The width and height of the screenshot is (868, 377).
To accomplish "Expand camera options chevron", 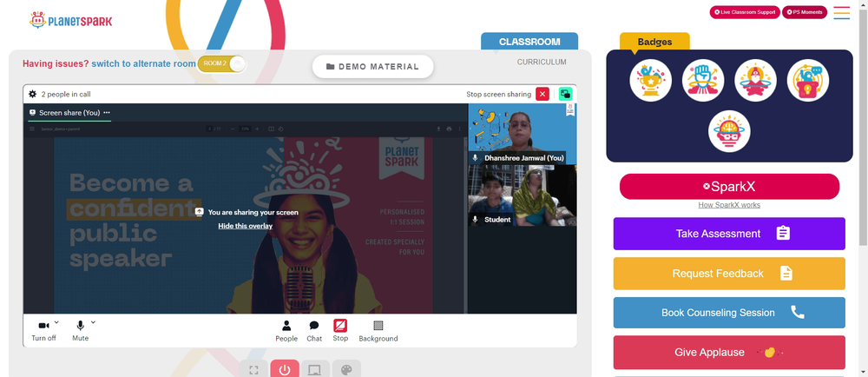I will (56, 322).
